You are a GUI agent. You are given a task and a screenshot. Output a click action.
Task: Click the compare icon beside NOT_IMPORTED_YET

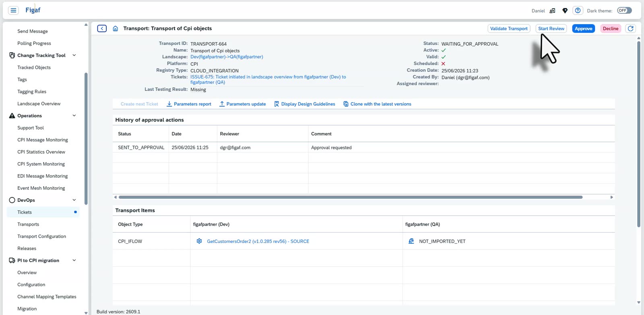click(x=411, y=241)
